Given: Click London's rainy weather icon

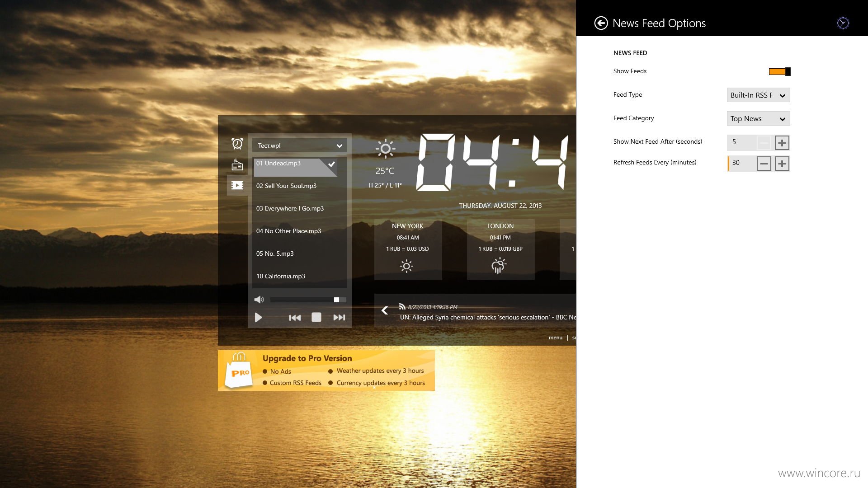Looking at the screenshot, I should click(x=499, y=266).
